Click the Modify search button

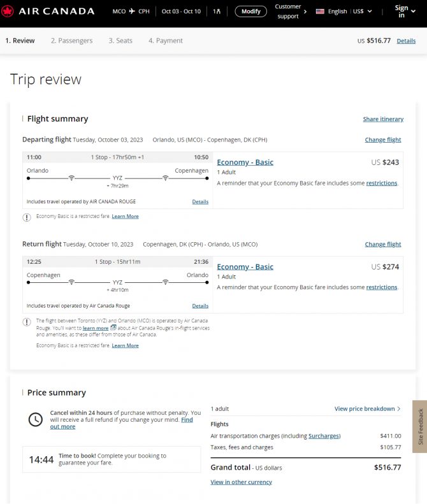[251, 11]
